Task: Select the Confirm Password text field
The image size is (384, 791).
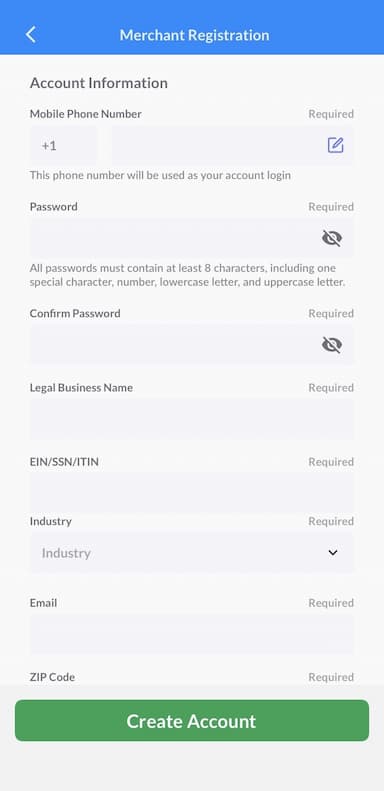Action: [x=192, y=345]
